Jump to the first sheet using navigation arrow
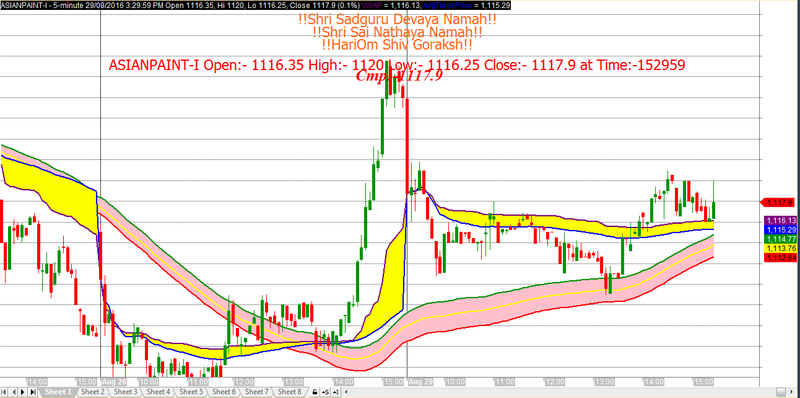The width and height of the screenshot is (800, 398). (x=4, y=392)
